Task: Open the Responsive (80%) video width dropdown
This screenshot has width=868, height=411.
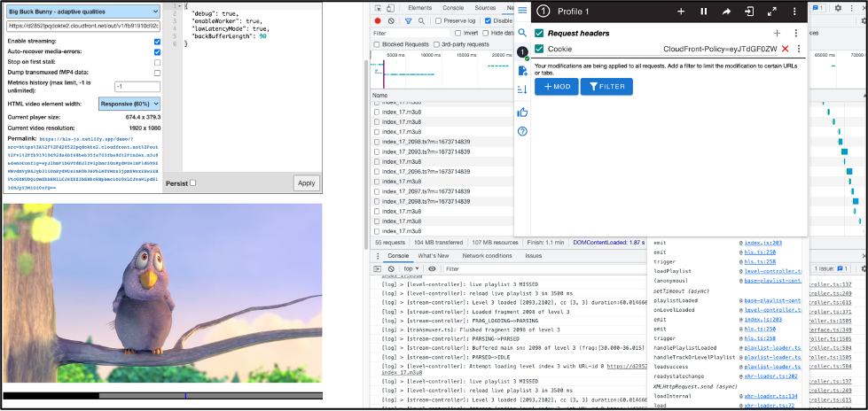Action: [x=129, y=104]
